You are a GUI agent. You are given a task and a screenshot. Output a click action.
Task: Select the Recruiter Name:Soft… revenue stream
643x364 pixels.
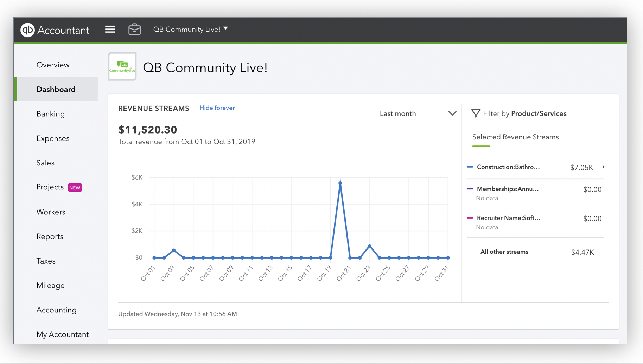[535, 223]
